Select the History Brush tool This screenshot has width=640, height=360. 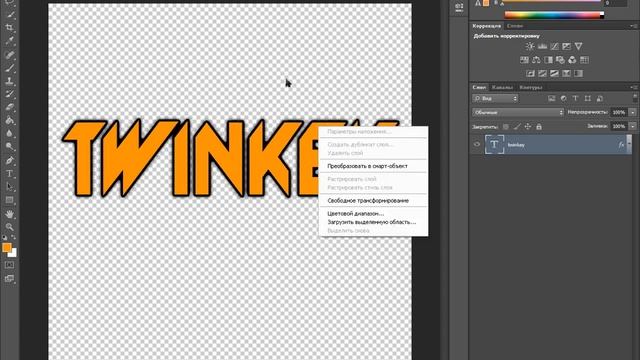9,94
